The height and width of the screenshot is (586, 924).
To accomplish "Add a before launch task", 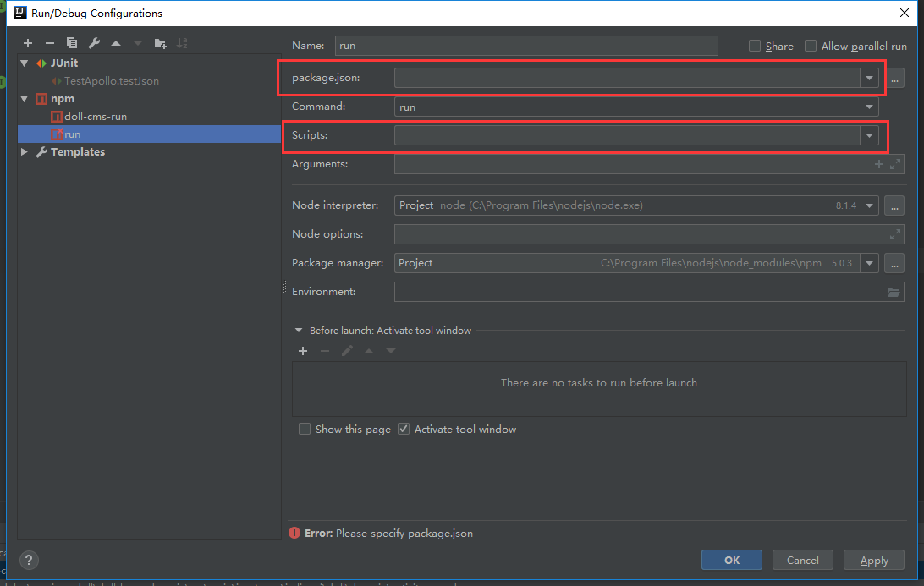I will click(303, 351).
